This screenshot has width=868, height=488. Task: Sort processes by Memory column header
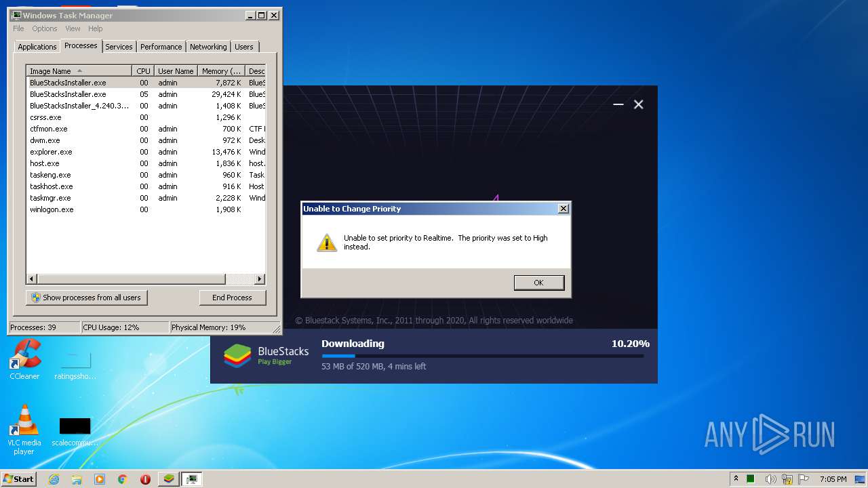coord(222,70)
